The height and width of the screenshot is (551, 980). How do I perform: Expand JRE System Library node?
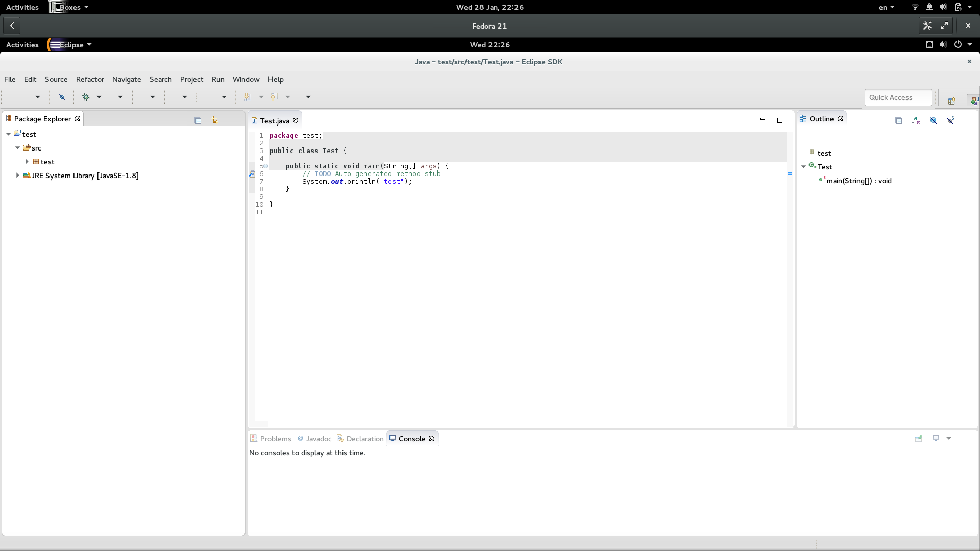(18, 176)
